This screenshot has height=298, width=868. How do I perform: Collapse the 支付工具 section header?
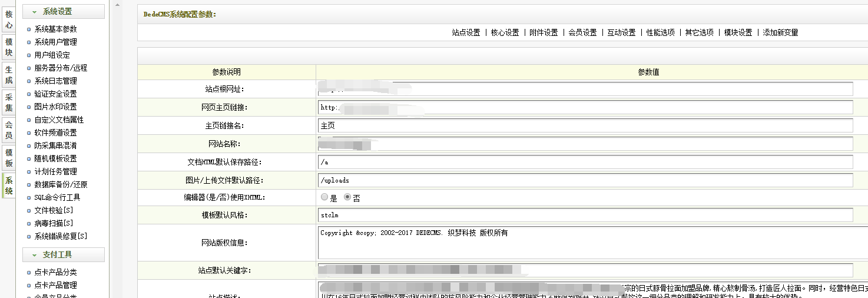click(63, 254)
